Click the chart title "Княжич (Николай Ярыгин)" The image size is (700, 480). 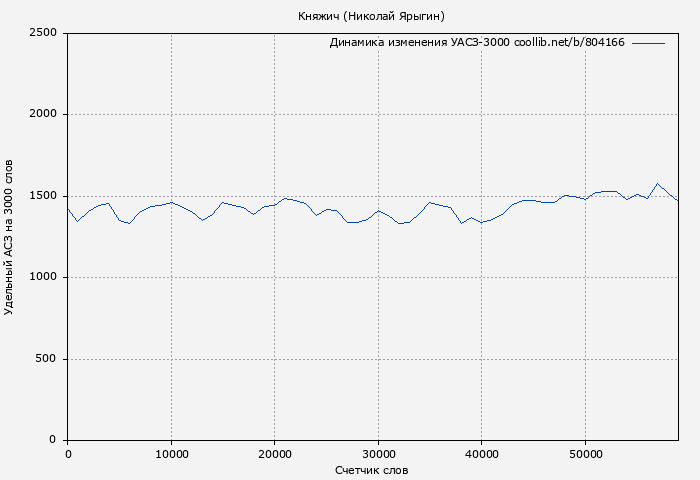click(371, 16)
